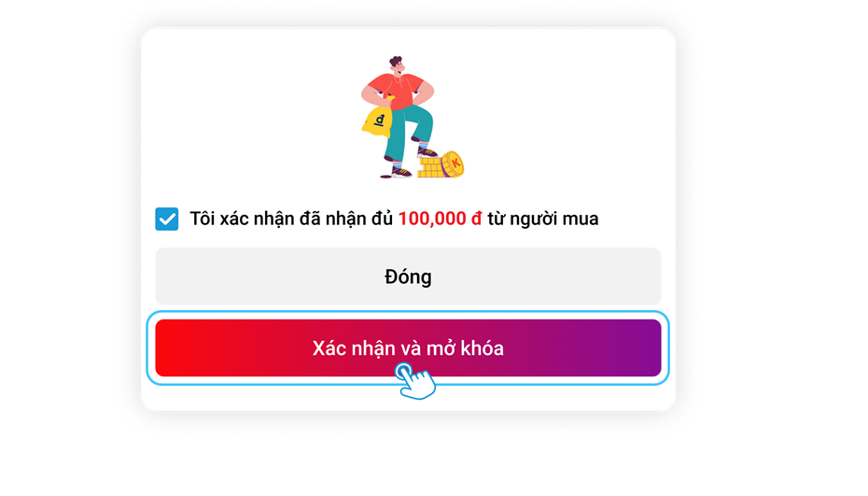The width and height of the screenshot is (868, 496).
Task: Click the gold coin marked K
Action: (454, 164)
